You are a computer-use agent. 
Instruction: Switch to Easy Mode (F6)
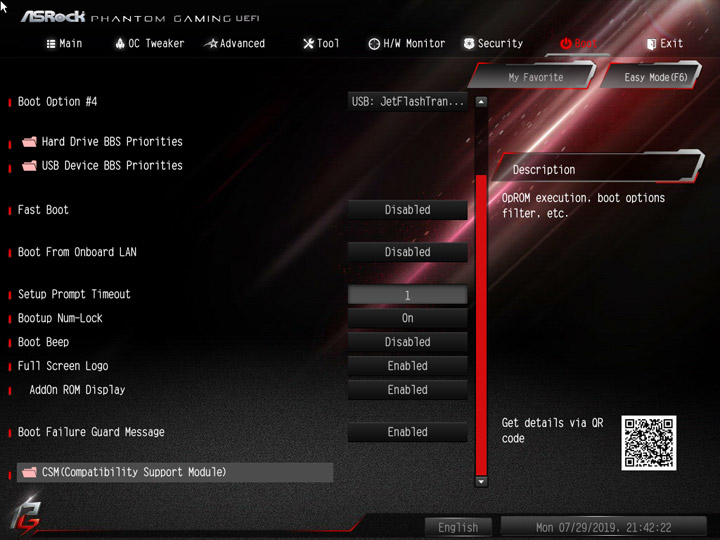(x=655, y=77)
